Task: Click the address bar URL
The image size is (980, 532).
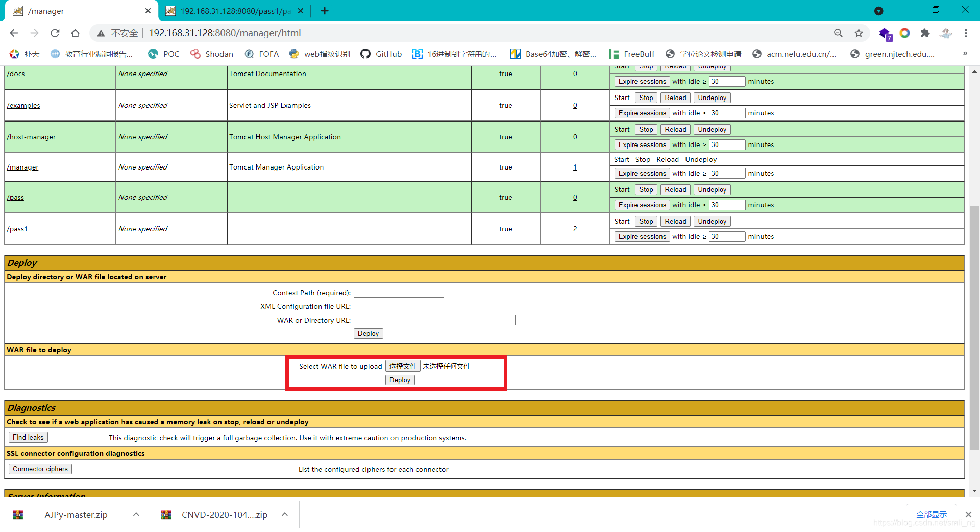Action: pos(225,33)
